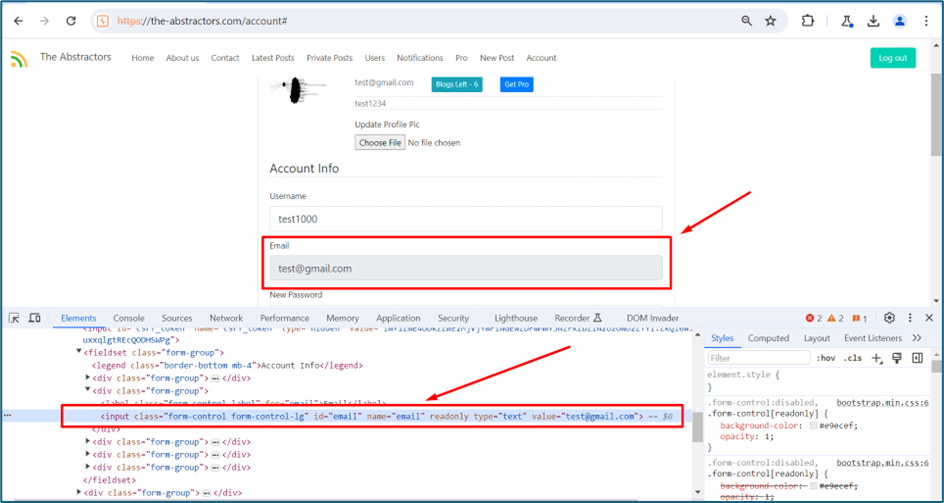
Task: Open the Computed styles tab
Action: click(768, 338)
